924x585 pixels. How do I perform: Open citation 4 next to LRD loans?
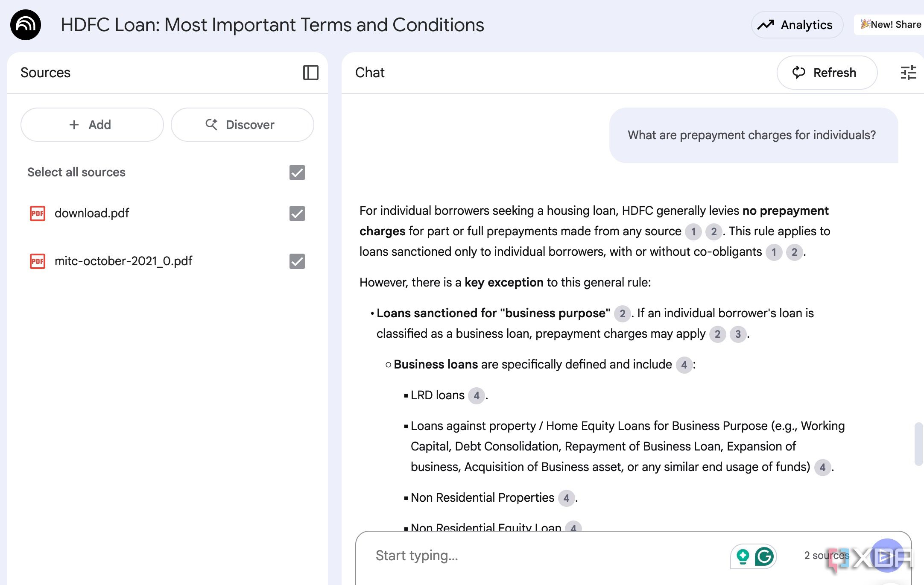[x=476, y=395]
